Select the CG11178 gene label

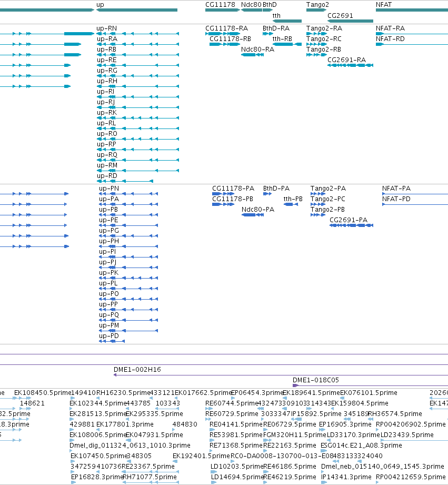coord(220,5)
